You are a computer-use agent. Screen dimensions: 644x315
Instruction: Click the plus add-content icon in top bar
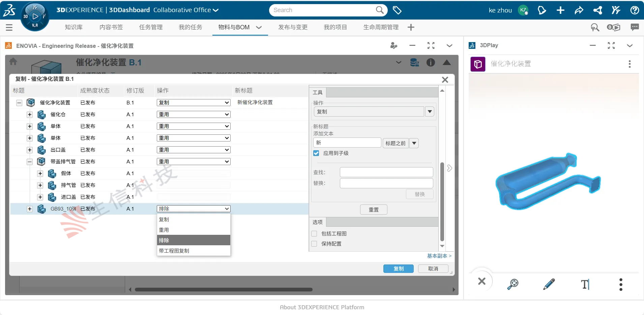[560, 10]
